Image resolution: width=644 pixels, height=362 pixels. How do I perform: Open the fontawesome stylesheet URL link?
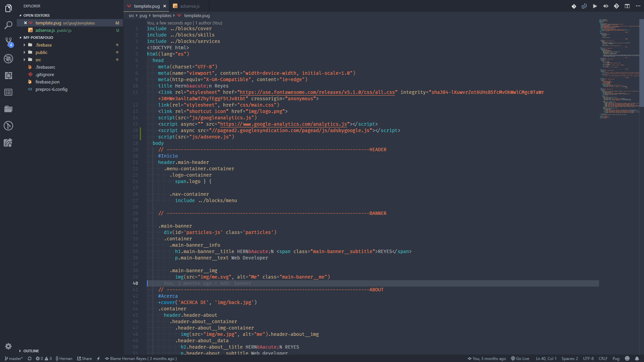click(x=317, y=92)
